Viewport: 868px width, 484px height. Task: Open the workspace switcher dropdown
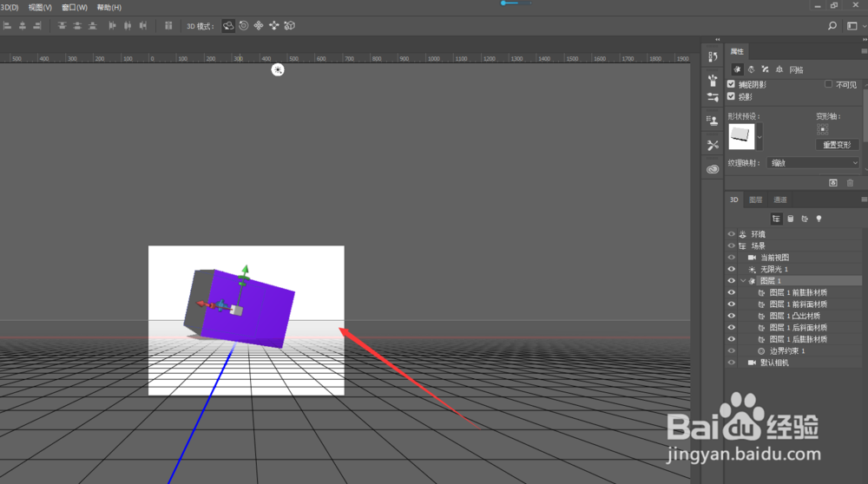[x=855, y=26]
